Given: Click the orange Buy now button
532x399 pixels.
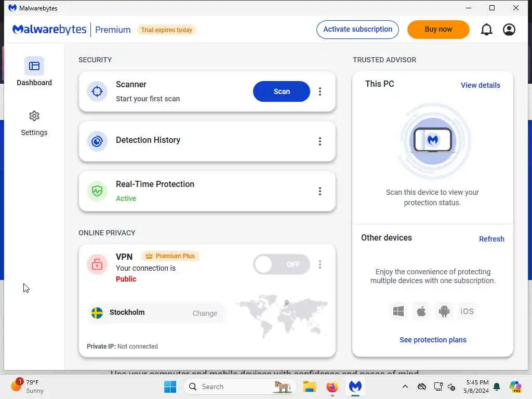Looking at the screenshot, I should click(x=438, y=30).
